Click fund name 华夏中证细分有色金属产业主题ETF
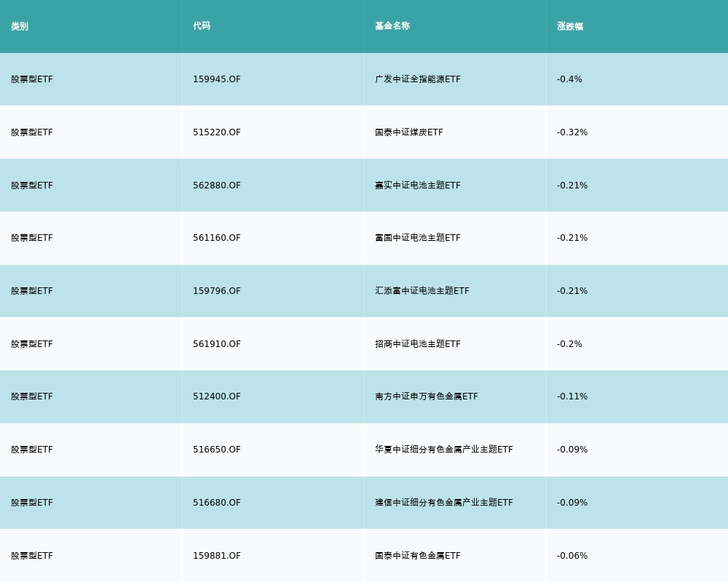Screen dimensions: 728x582 tap(444, 450)
